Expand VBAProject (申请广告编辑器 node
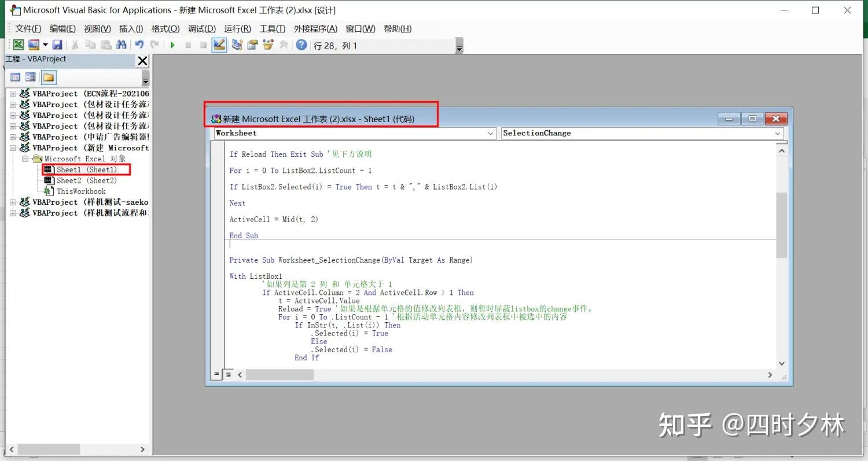The image size is (868, 461). click(13, 137)
